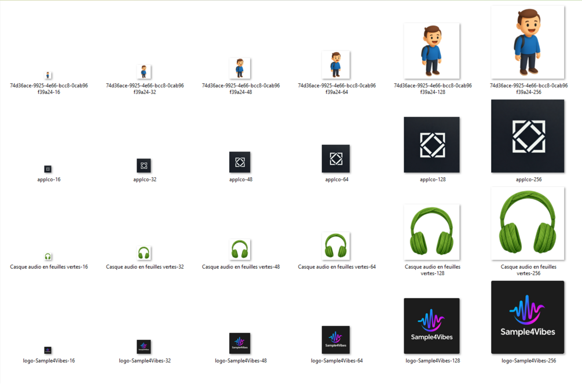Select the green headphones icon sized 32
This screenshot has width=582, height=392.
click(144, 253)
